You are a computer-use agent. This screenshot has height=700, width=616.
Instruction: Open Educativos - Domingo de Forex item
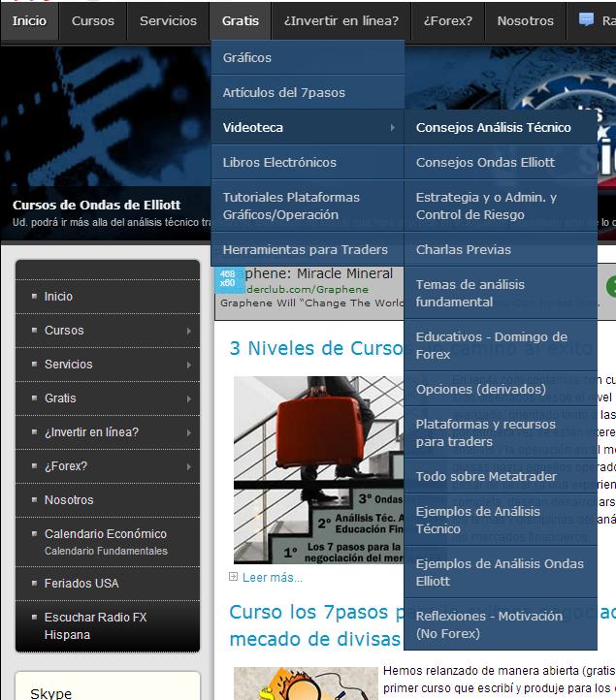501,345
